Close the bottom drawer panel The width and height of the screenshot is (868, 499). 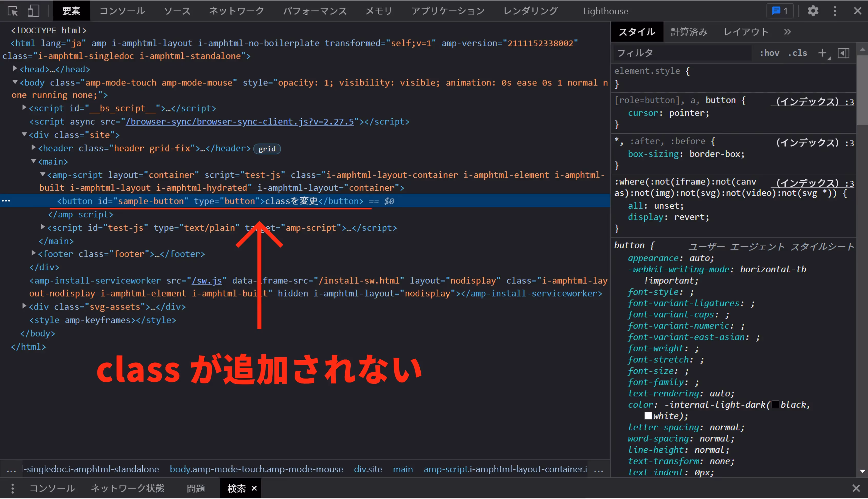(x=856, y=488)
